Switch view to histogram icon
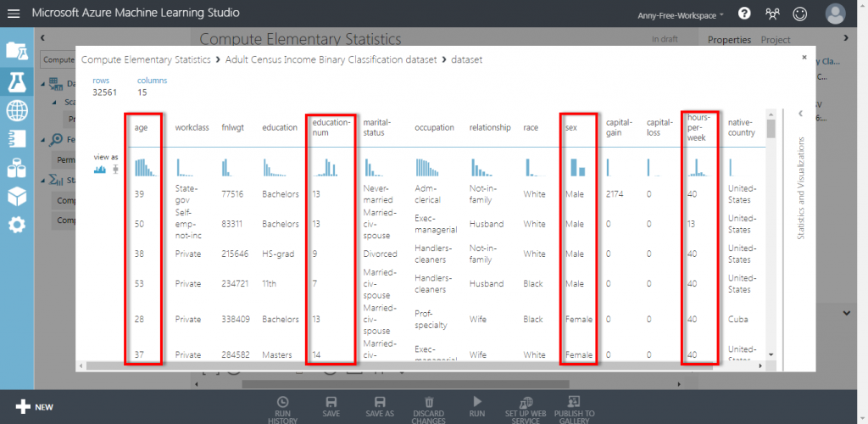Image resolution: width=868 pixels, height=424 pixels. [x=100, y=170]
